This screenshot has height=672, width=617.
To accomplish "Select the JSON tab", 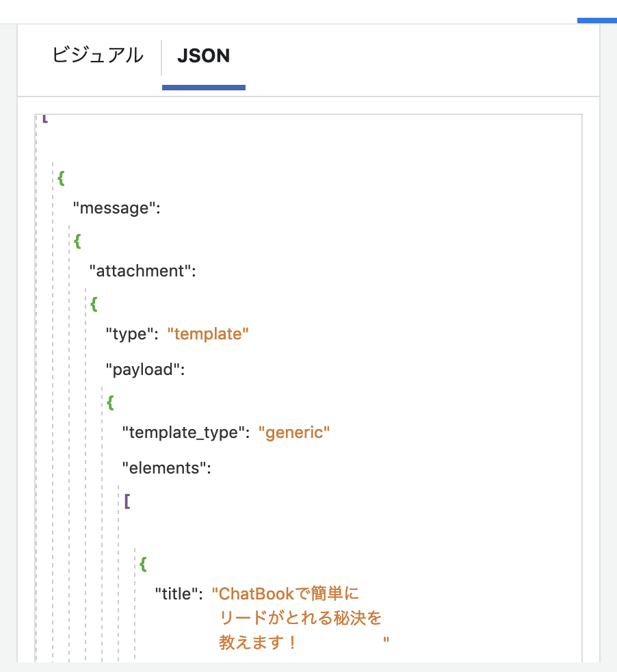I will 204,55.
